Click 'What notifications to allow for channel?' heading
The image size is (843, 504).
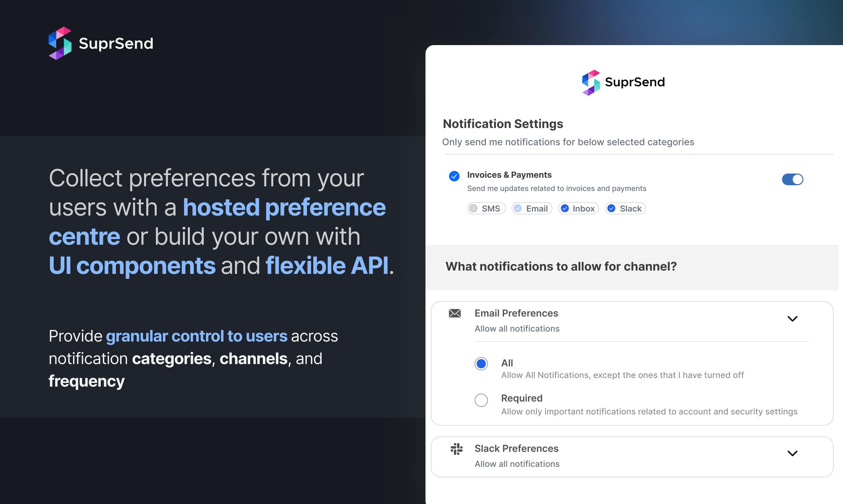click(561, 267)
